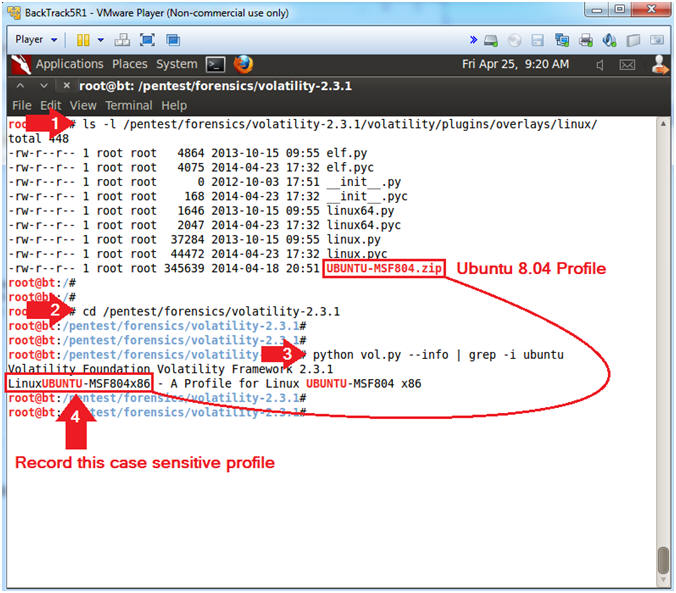676x593 pixels.
Task: Click the elf.py filename
Action: click(x=347, y=153)
